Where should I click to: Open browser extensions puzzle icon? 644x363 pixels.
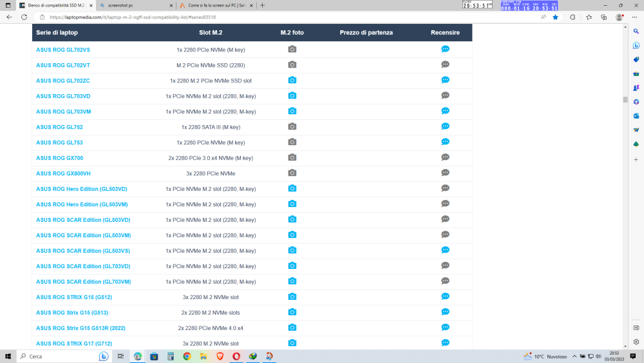pyautogui.click(x=573, y=17)
